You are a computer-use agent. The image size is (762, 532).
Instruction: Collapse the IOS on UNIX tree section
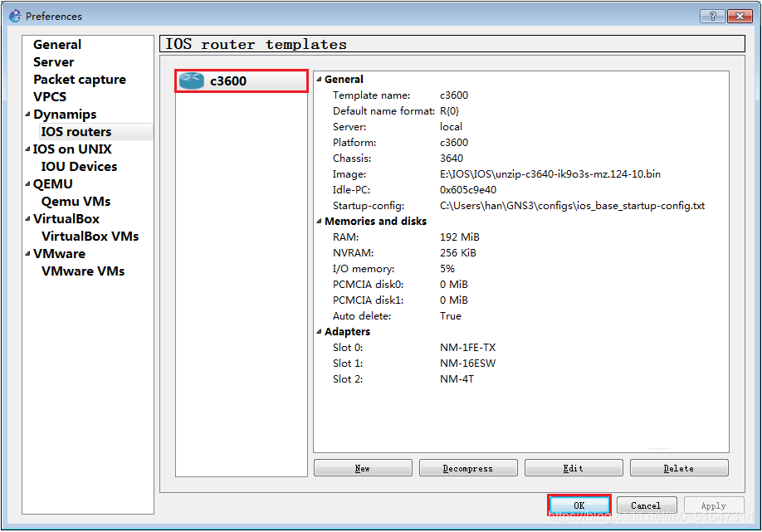27,149
